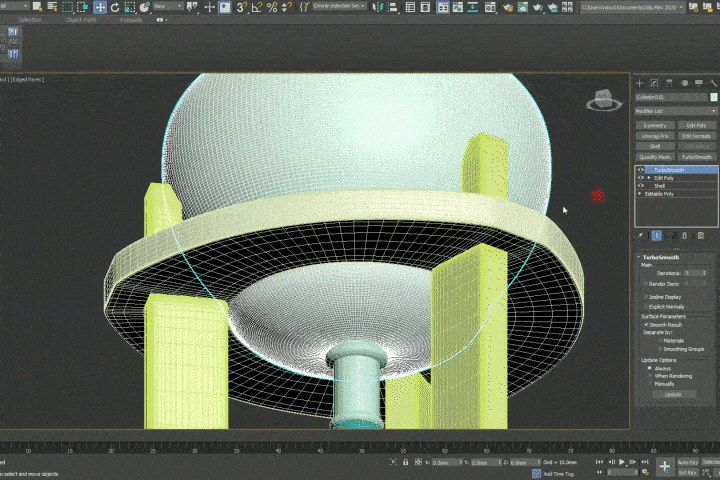Click the ViewCube in the viewport
This screenshot has height=480, width=720.
click(x=603, y=100)
